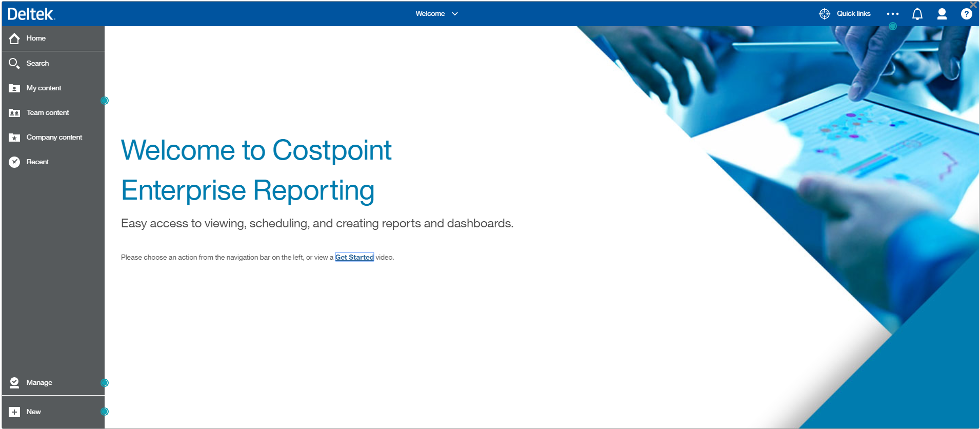
Task: Open the notifications bell
Action: (x=917, y=14)
